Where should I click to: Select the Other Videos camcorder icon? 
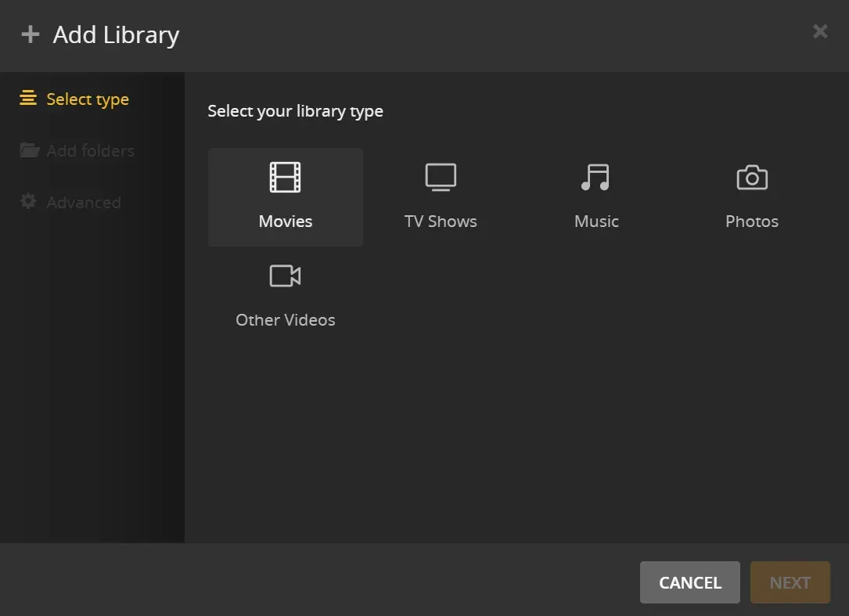(285, 276)
